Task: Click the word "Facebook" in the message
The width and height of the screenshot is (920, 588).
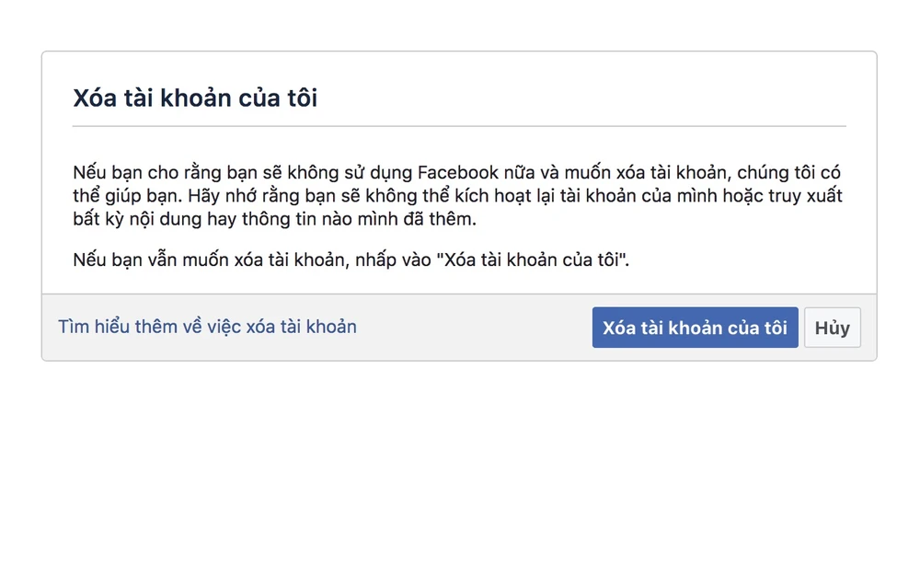Action: pyautogui.click(x=457, y=172)
